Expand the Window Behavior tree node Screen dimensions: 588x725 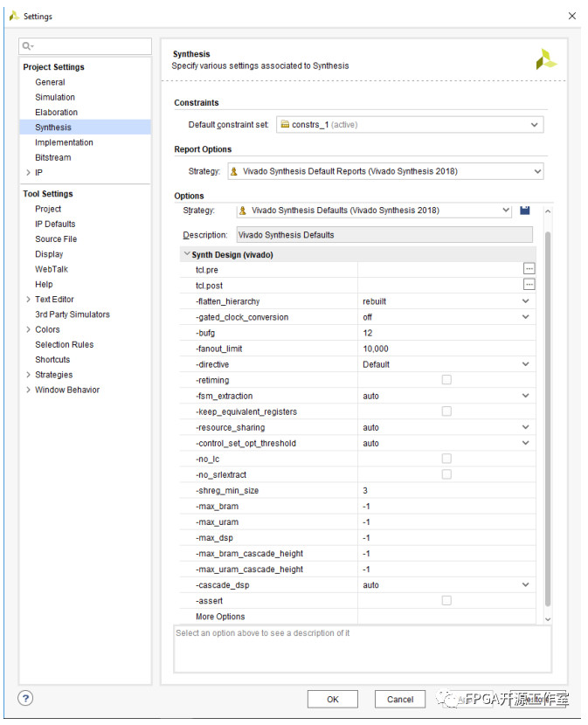point(28,390)
